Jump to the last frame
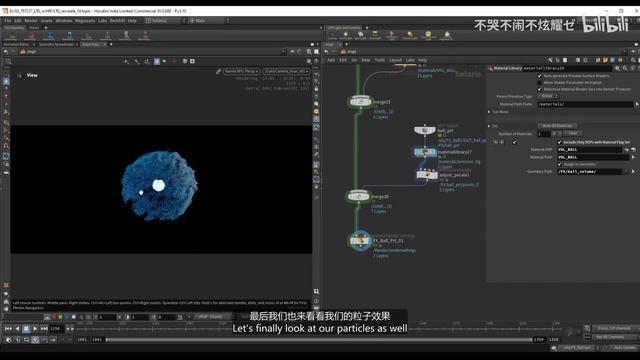Screen dimensions: 640x360 click(44, 329)
